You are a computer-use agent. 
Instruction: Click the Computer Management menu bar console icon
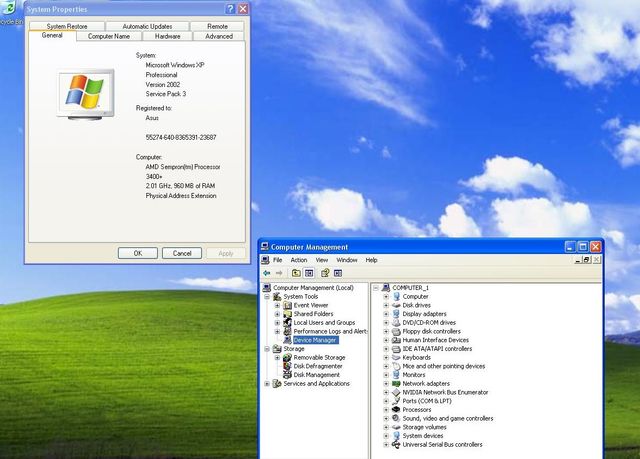coord(265,260)
